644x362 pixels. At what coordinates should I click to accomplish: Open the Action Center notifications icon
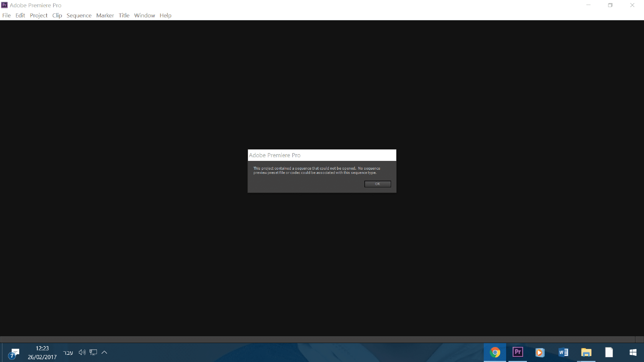coord(14,353)
